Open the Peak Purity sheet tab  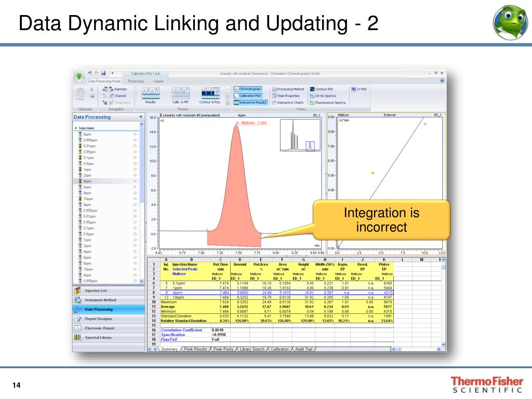pyautogui.click(x=223, y=349)
